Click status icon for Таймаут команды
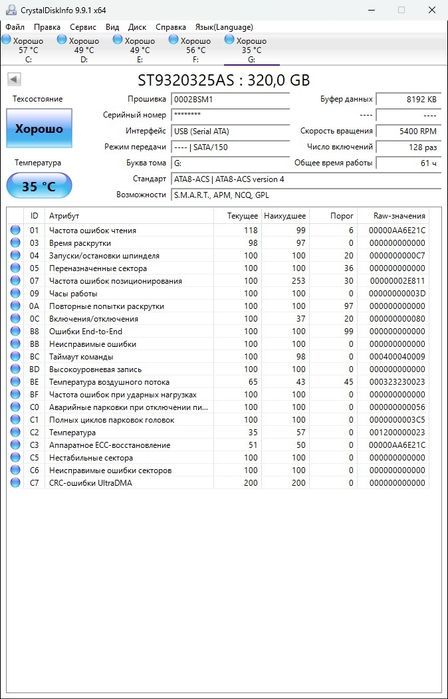Viewport: 448px width, 699px height. 15,357
